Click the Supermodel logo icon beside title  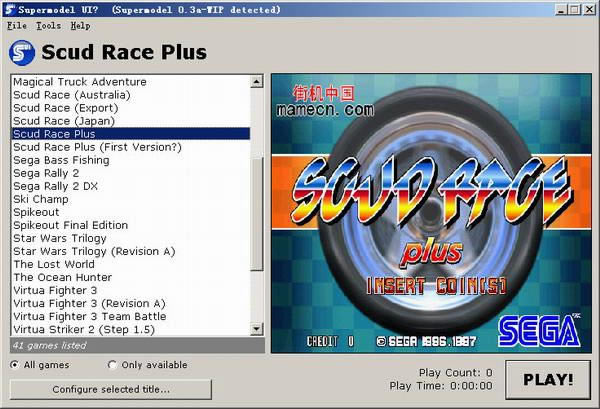(21, 52)
